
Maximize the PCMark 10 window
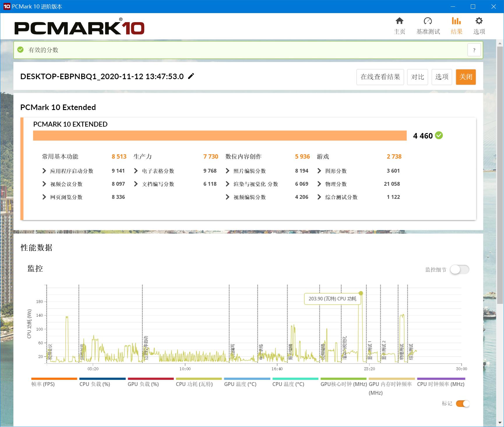click(x=473, y=6)
